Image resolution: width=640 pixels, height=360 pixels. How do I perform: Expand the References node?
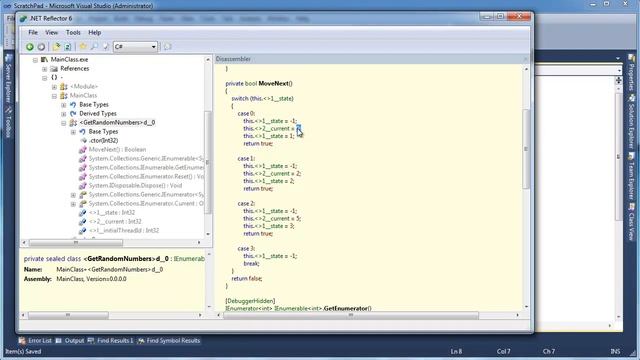tap(44, 69)
